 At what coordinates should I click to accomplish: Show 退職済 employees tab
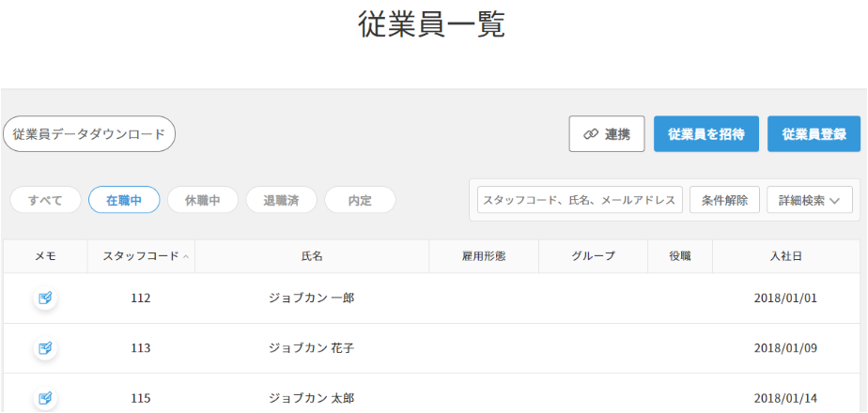[x=282, y=200]
